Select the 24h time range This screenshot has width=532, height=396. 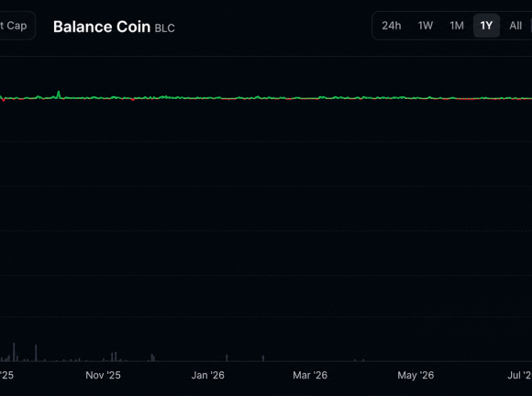[392, 26]
